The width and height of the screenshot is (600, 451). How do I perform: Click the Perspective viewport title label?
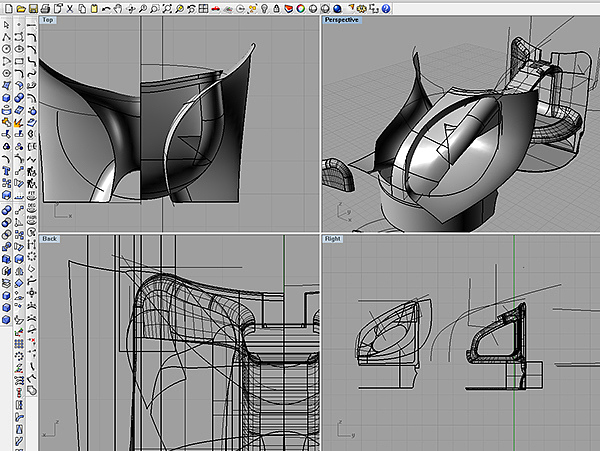point(341,20)
